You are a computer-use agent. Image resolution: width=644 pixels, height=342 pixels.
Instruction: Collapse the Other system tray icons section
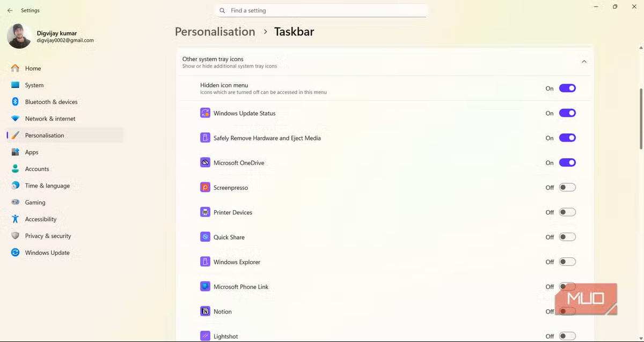pos(584,62)
